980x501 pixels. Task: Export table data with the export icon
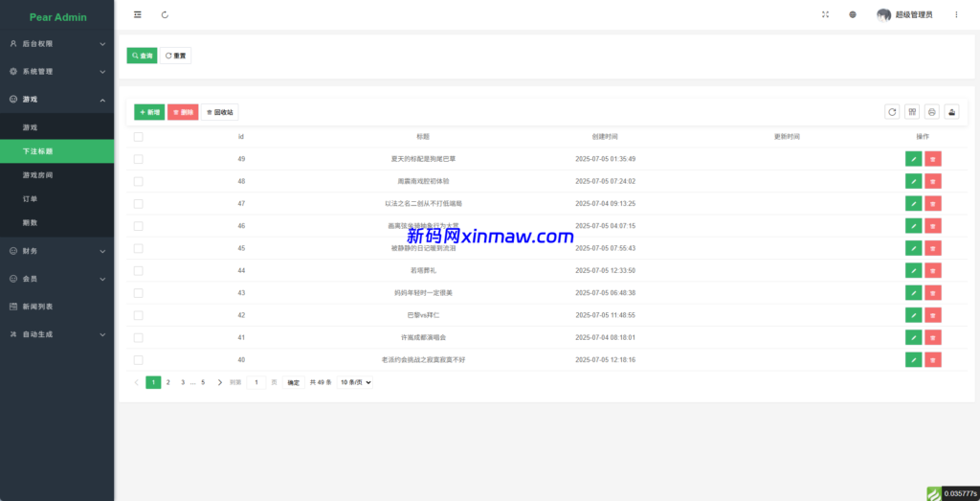pos(951,112)
